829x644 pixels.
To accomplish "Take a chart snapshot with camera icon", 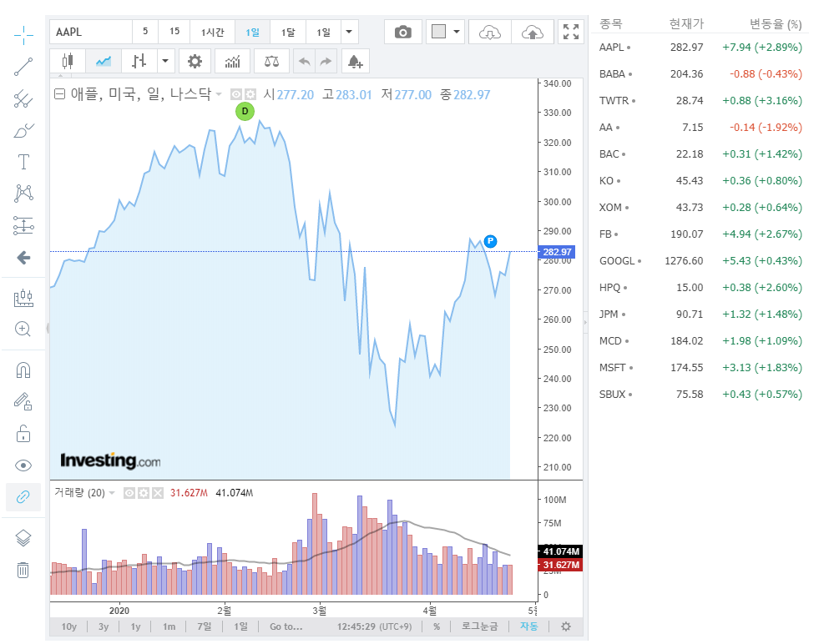I will pos(403,33).
